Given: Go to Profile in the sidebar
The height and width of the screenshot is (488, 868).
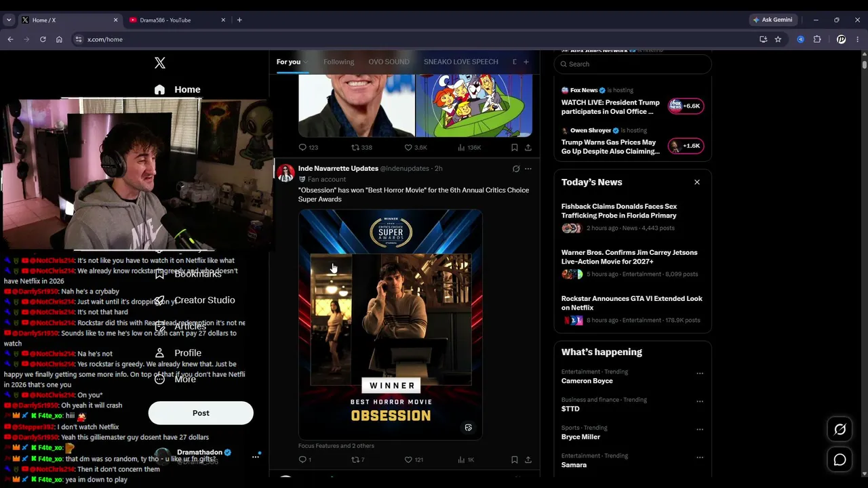Looking at the screenshot, I should coord(178,353).
